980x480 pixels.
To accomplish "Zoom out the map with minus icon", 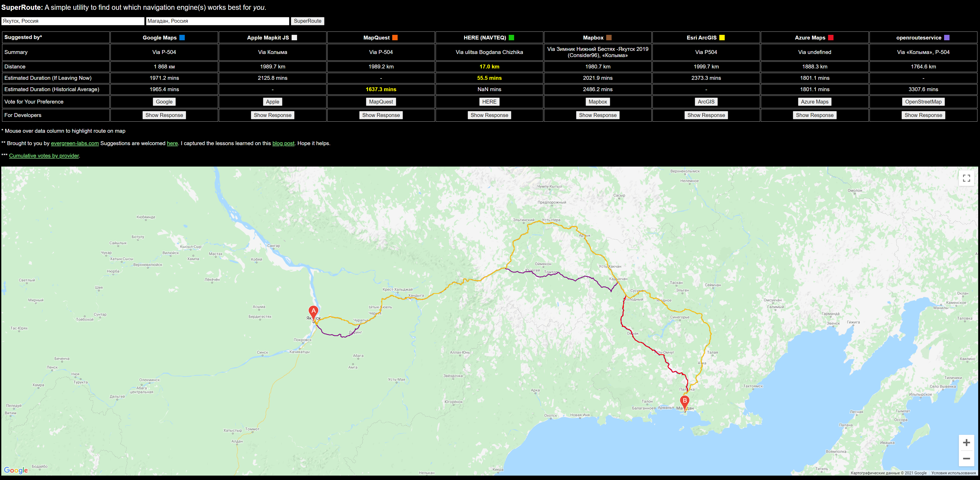I will tap(966, 458).
